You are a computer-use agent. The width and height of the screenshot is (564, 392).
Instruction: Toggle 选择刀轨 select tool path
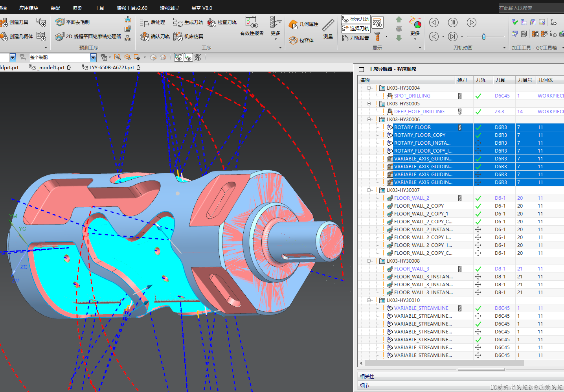(x=355, y=28)
